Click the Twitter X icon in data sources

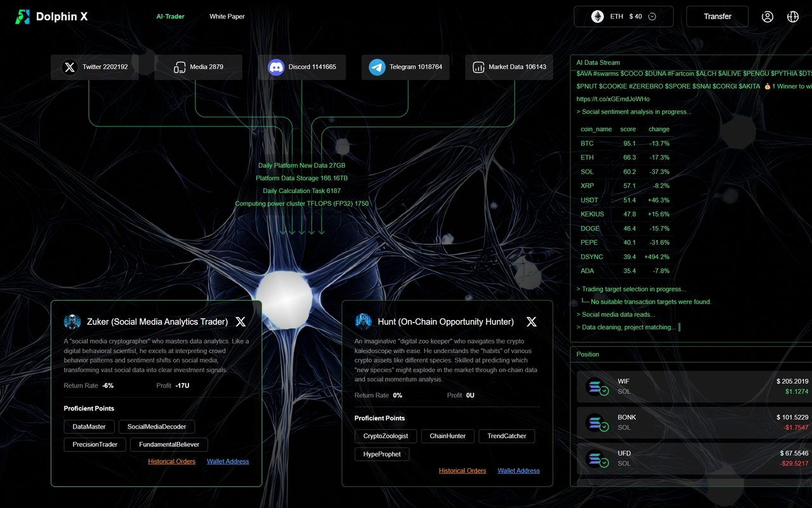point(70,67)
